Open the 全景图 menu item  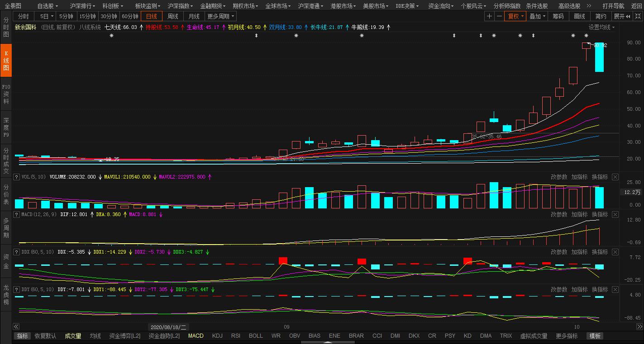coord(13,6)
